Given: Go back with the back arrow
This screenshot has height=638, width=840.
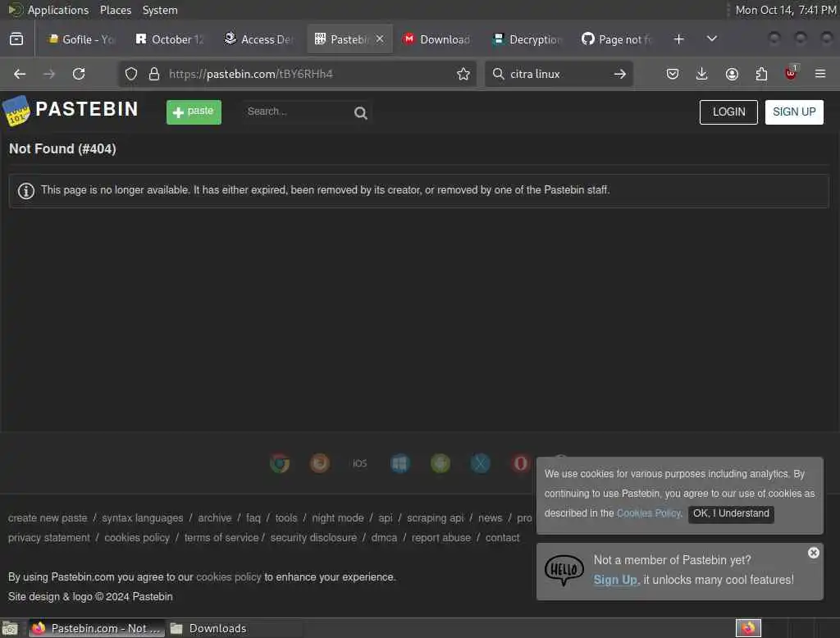Looking at the screenshot, I should point(20,74).
